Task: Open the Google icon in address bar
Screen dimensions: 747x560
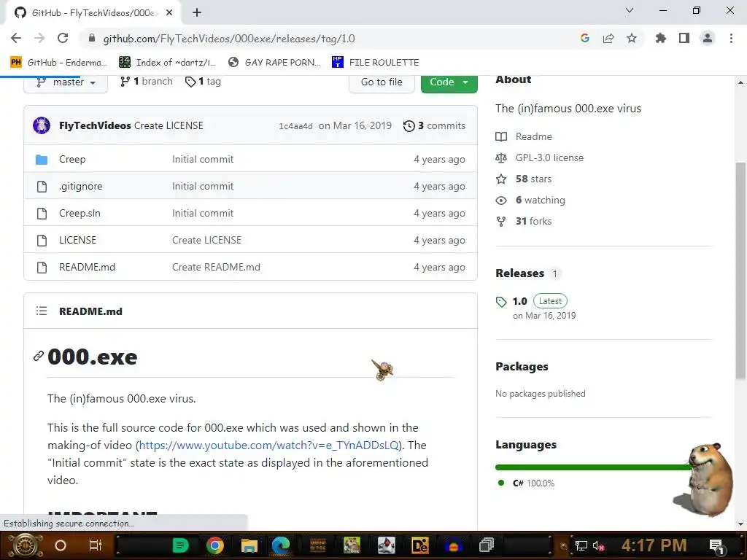Action: pos(584,39)
